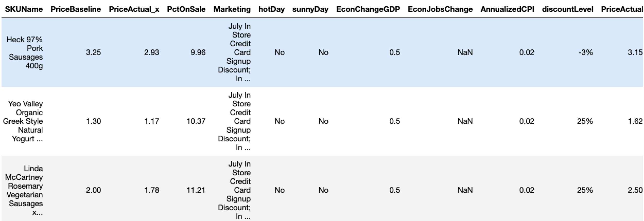
Task: Click the PctOnSale column header
Action: point(186,9)
